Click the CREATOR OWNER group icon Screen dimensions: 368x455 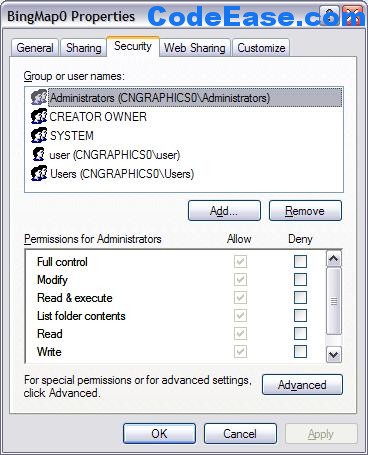39,116
